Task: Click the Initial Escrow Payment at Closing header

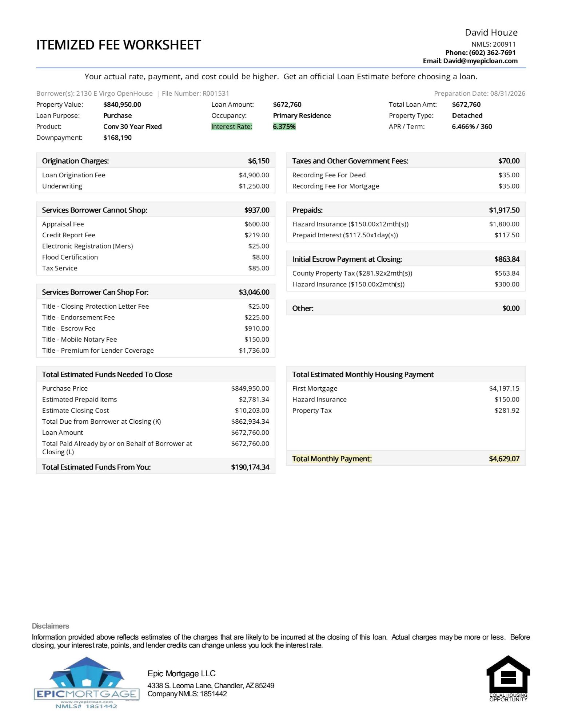Action: point(406,259)
